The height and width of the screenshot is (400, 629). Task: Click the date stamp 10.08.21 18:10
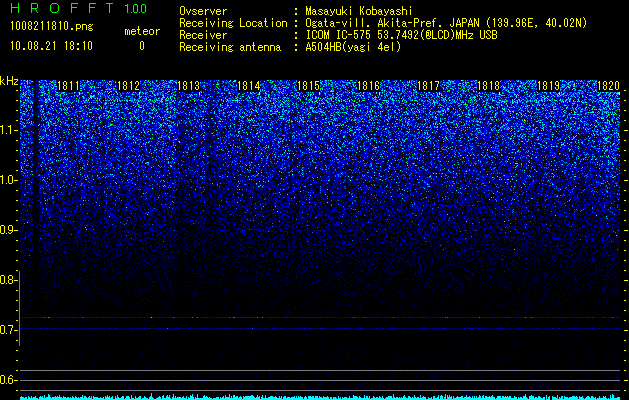pyautogui.click(x=51, y=46)
